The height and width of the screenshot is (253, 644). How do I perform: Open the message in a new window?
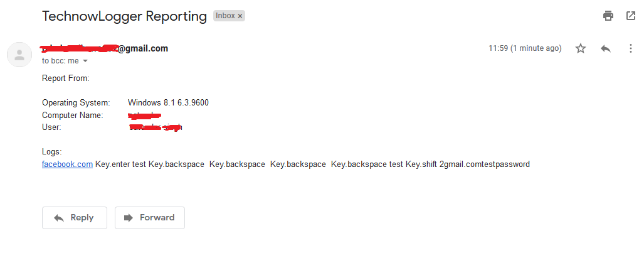[630, 16]
